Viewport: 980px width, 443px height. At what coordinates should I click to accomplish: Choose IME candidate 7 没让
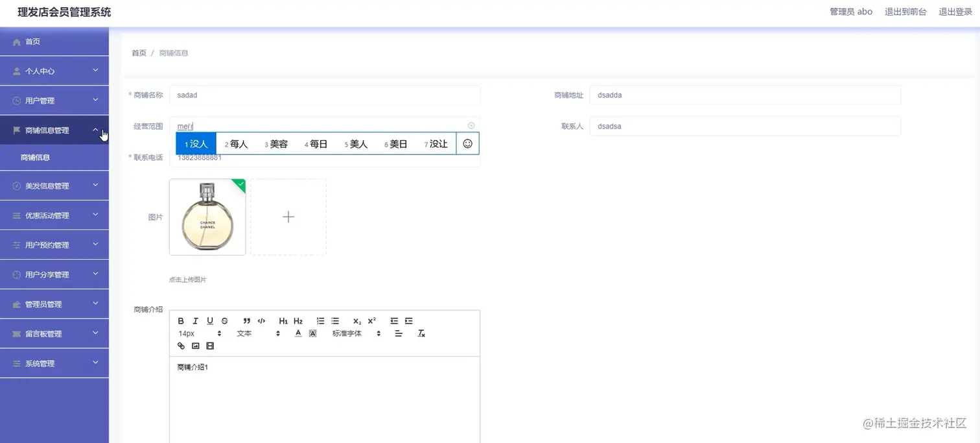coord(436,144)
